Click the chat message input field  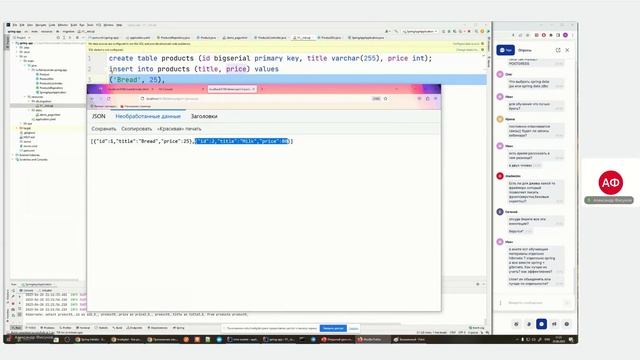(534, 303)
